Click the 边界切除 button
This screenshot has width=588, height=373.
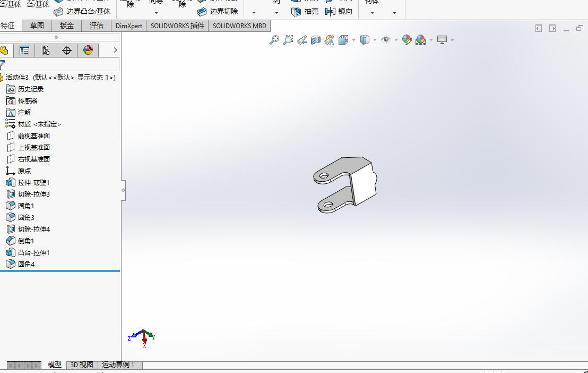tap(218, 12)
